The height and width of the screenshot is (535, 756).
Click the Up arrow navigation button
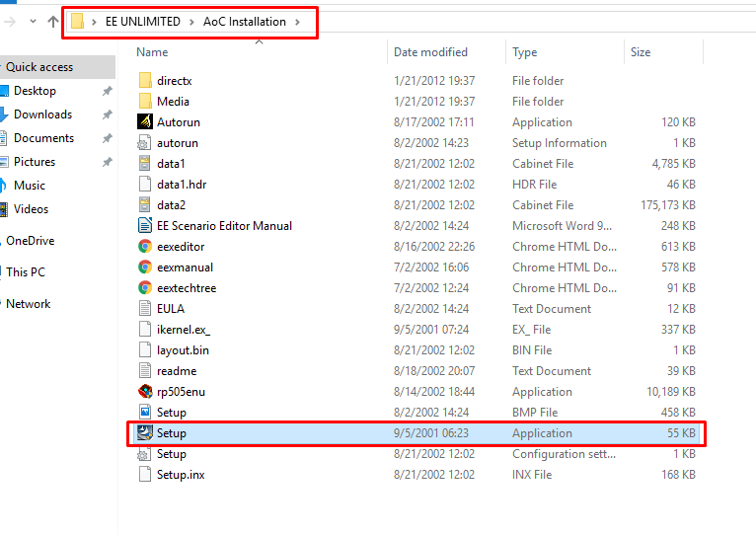[53, 21]
